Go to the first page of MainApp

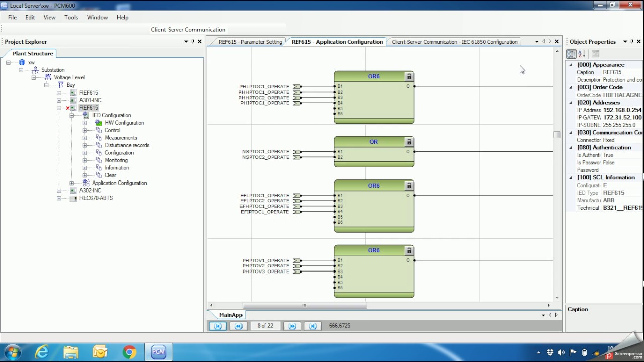point(218,326)
